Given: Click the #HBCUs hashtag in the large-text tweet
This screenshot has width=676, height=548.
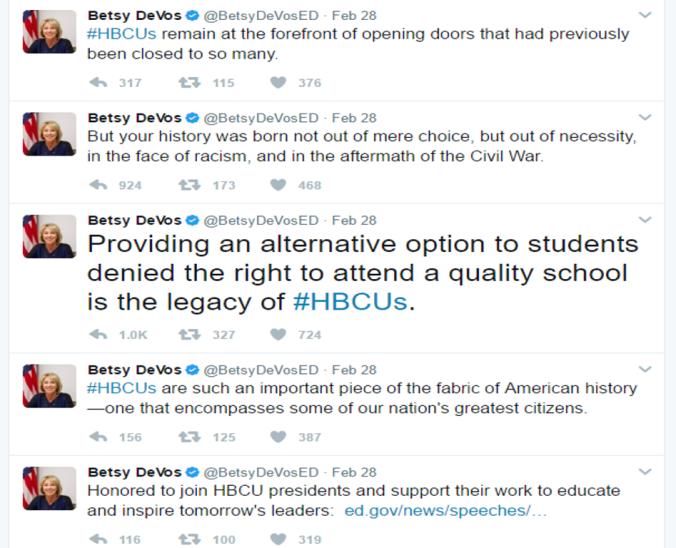Looking at the screenshot, I should (350, 302).
